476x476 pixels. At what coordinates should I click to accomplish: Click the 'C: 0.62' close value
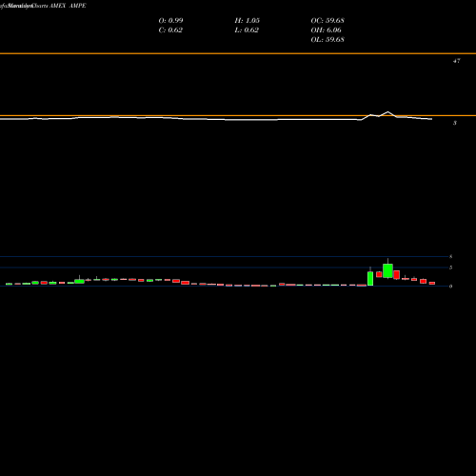170,30
